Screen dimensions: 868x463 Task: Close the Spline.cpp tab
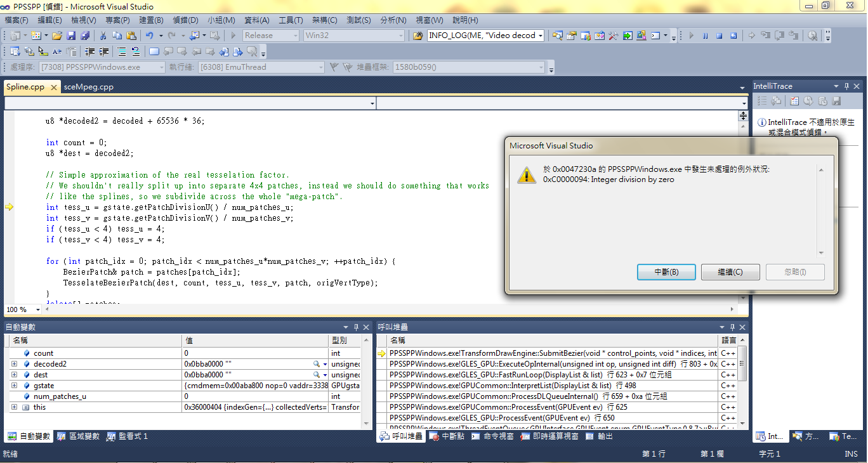[53, 87]
